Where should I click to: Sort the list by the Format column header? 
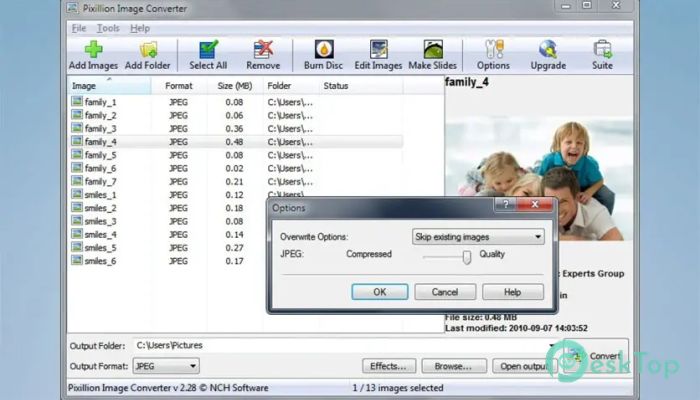179,86
